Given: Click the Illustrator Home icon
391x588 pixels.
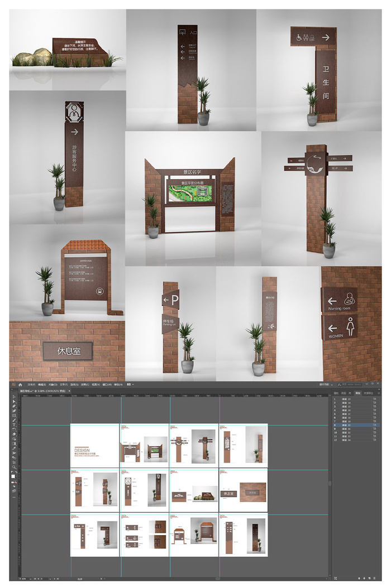Looking at the screenshot, I should 20,385.
